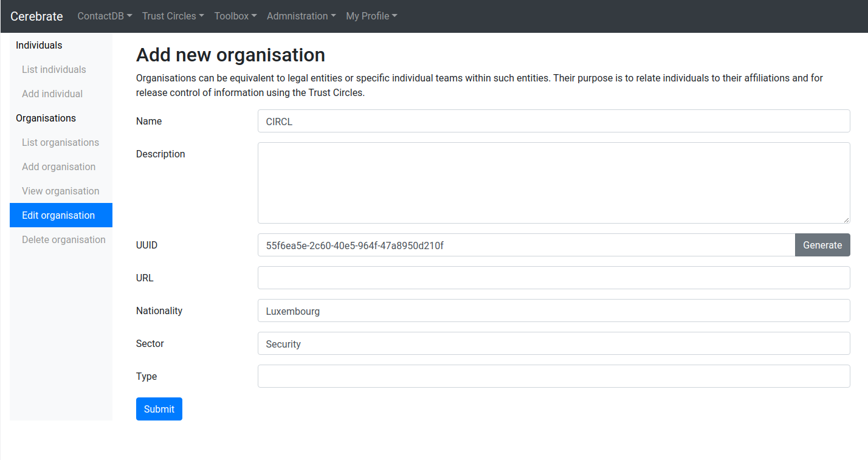Image resolution: width=868 pixels, height=460 pixels.
Task: Select Add individual in the sidebar
Action: (52, 94)
